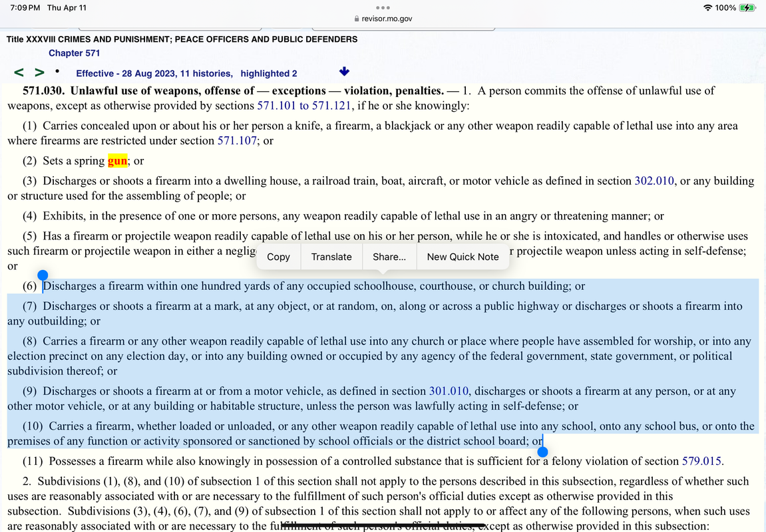Tap the section heading '571.030.'
The height and width of the screenshot is (532, 766).
[43, 91]
